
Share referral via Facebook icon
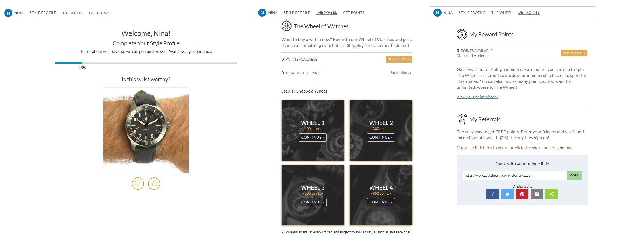click(x=493, y=194)
